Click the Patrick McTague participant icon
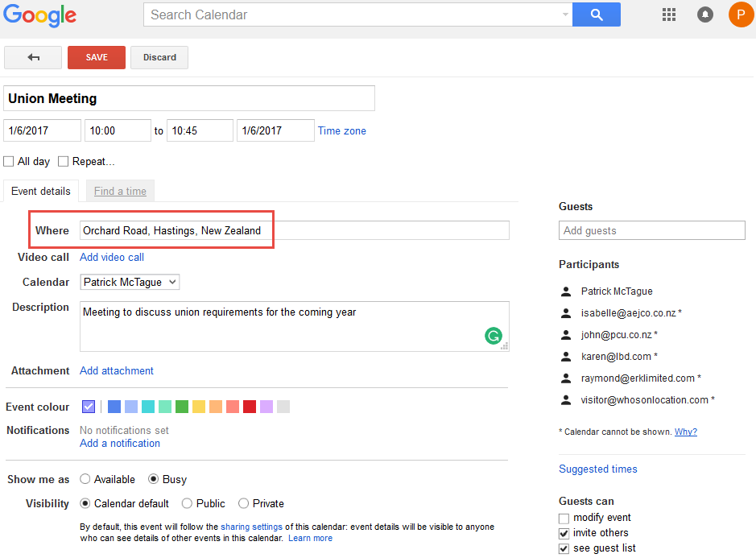The width and height of the screenshot is (756, 558). click(566, 291)
